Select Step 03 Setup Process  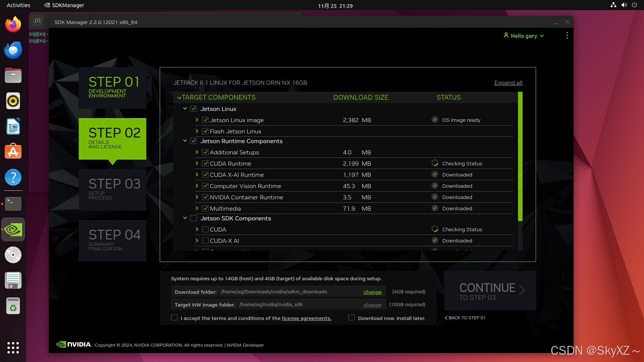pos(112,190)
